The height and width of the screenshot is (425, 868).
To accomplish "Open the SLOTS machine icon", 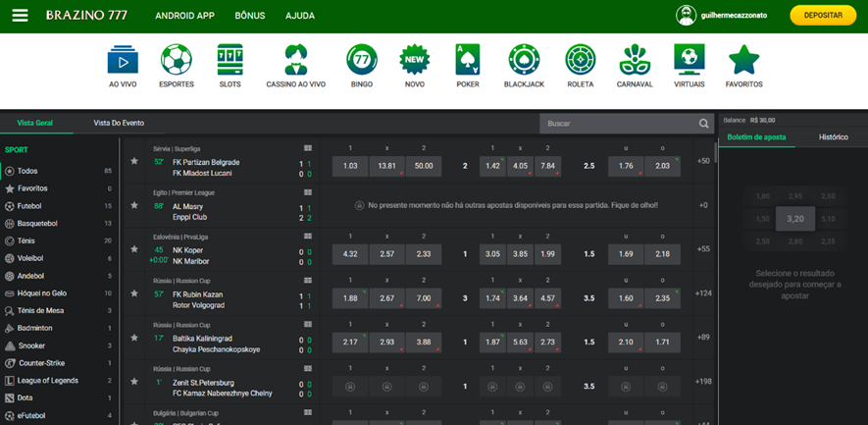I will [x=230, y=60].
